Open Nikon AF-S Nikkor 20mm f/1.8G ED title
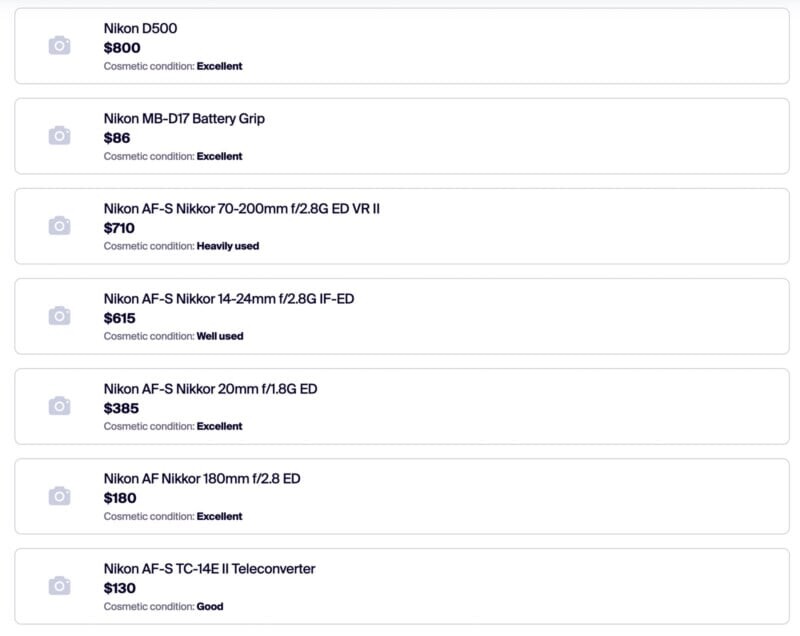The image size is (800, 636). point(210,388)
